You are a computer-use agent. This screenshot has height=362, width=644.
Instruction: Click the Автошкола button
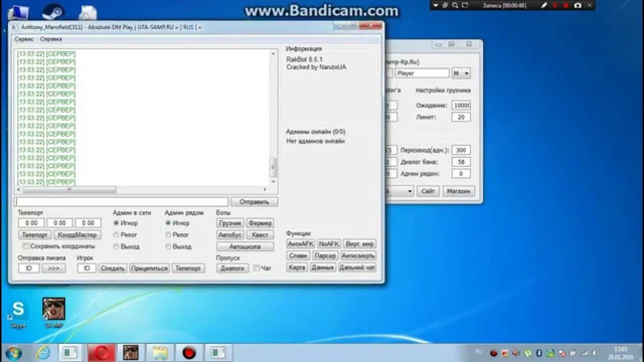pos(245,247)
